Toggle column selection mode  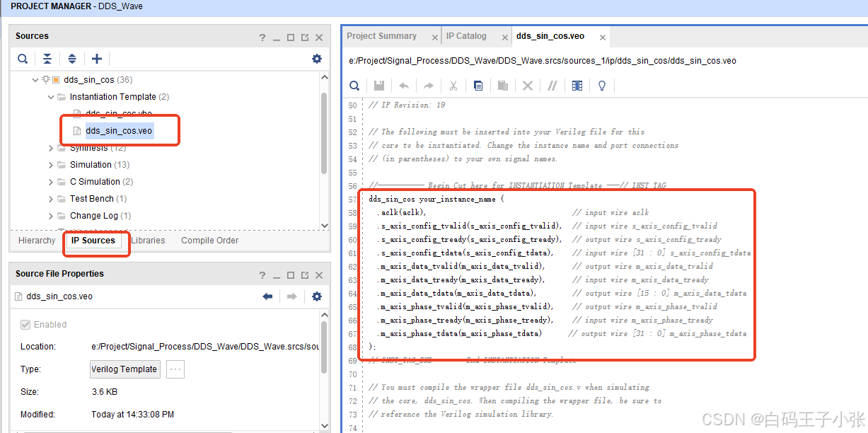577,86
